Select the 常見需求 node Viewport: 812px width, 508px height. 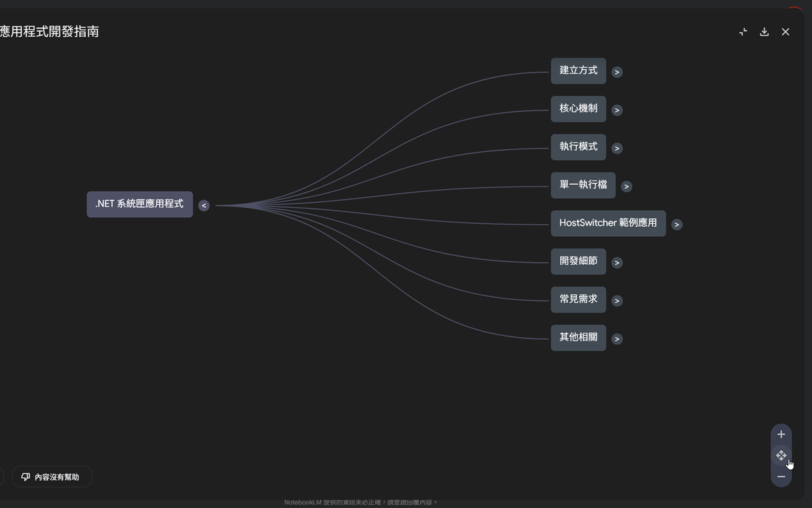[x=579, y=300]
